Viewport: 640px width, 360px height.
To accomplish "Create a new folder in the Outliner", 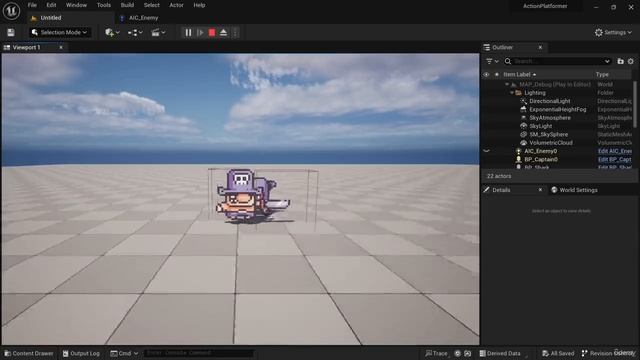I will pyautogui.click(x=620, y=61).
